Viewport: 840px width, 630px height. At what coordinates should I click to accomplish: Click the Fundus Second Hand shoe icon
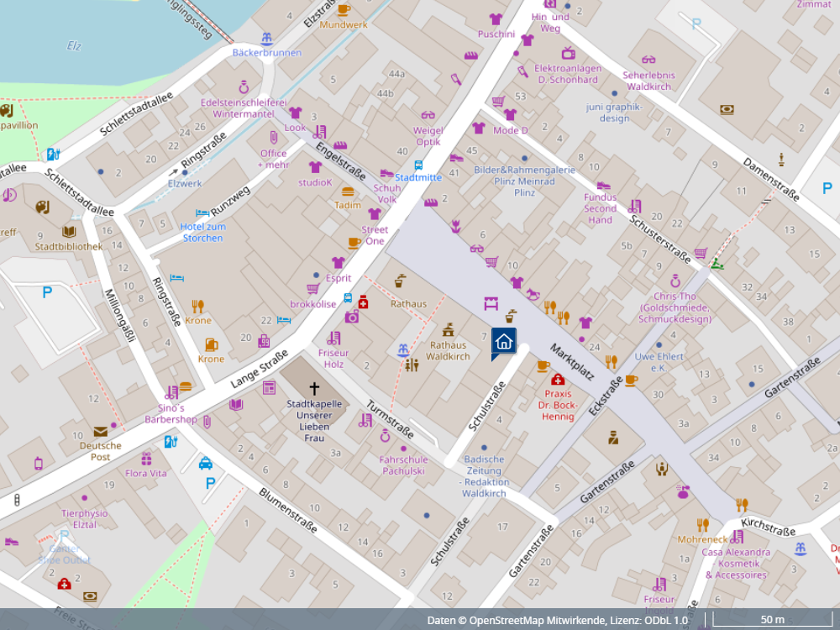pyautogui.click(x=601, y=185)
